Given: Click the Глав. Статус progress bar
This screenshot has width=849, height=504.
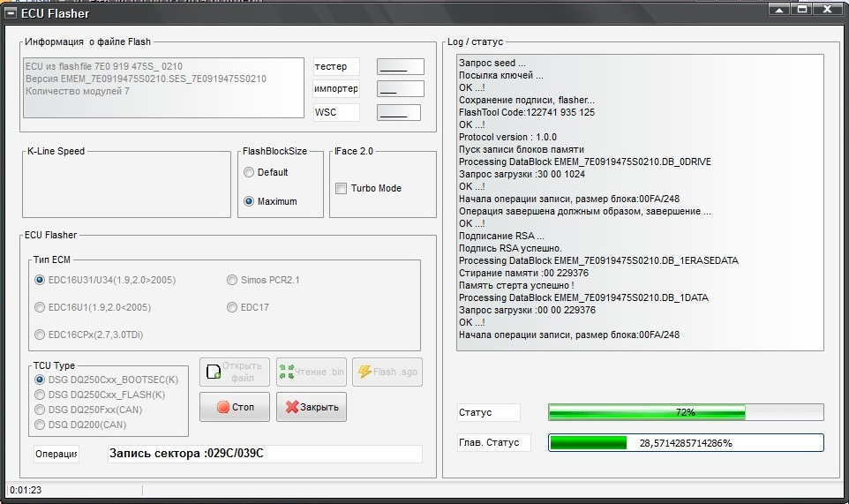Looking at the screenshot, I should click(x=686, y=443).
